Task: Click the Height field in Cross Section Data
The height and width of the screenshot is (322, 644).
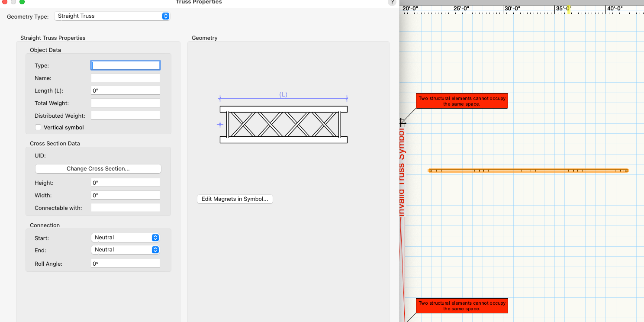Action: [x=125, y=183]
